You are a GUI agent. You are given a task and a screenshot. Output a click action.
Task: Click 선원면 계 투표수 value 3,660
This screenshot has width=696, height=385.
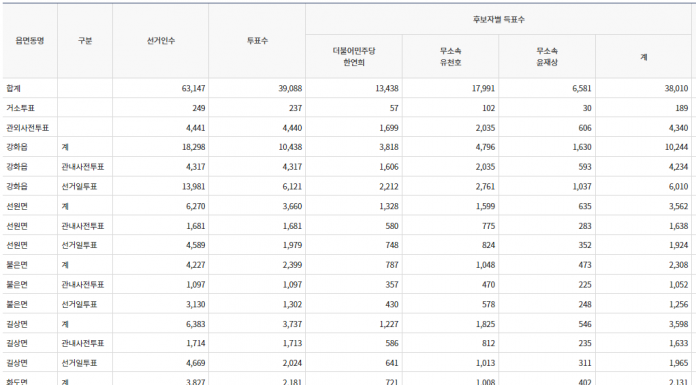[x=292, y=206]
